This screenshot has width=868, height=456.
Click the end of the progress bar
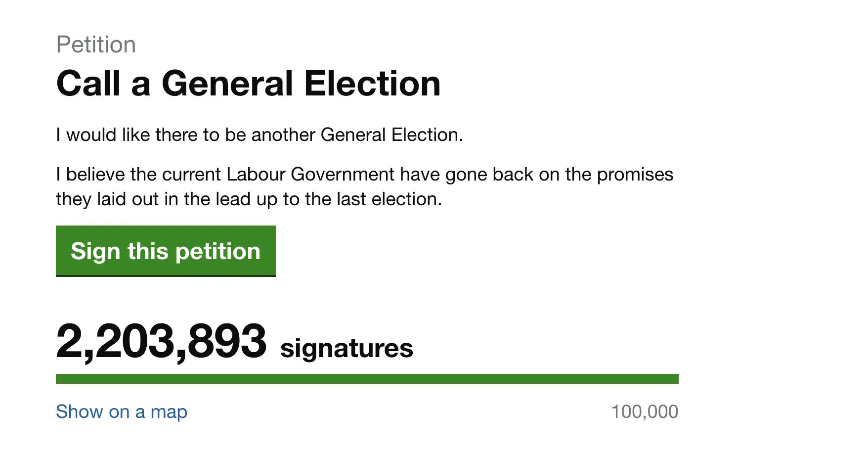(x=672, y=379)
